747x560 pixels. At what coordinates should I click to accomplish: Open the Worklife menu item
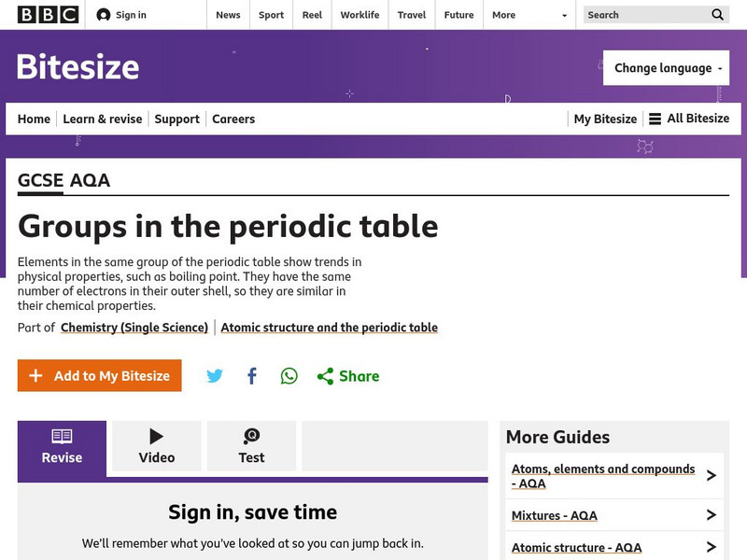coord(359,15)
